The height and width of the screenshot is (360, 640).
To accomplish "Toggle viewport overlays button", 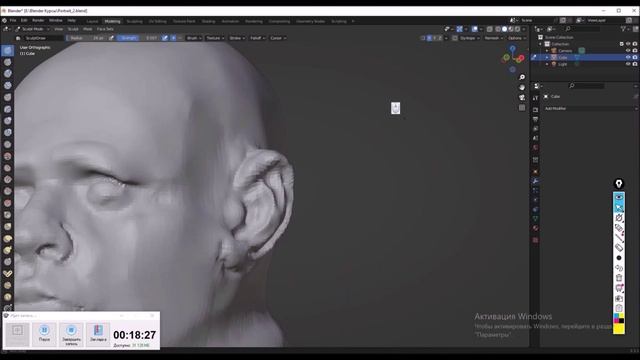I will tap(474, 29).
